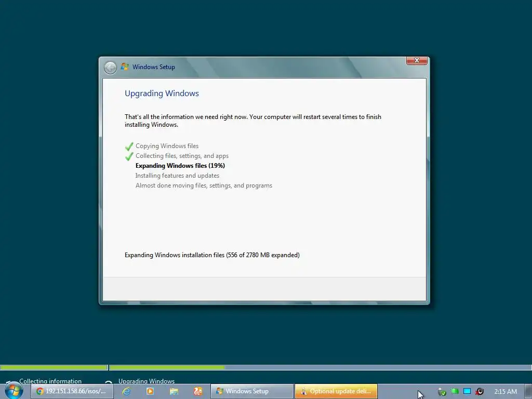The image size is (532, 399).
Task: Switch to the Chrome 192.151.158.66/isos taskbar item
Action: 72,391
